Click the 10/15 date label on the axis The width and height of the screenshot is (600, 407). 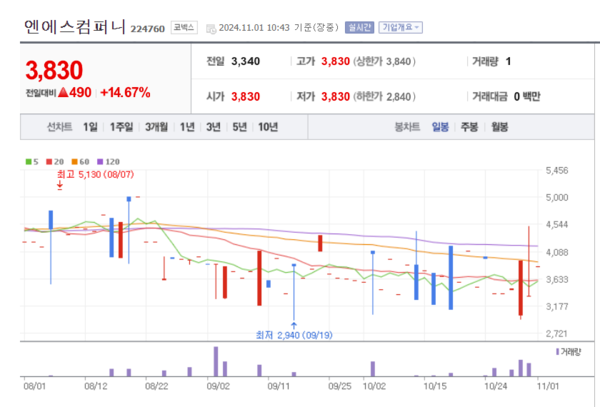tap(435, 386)
